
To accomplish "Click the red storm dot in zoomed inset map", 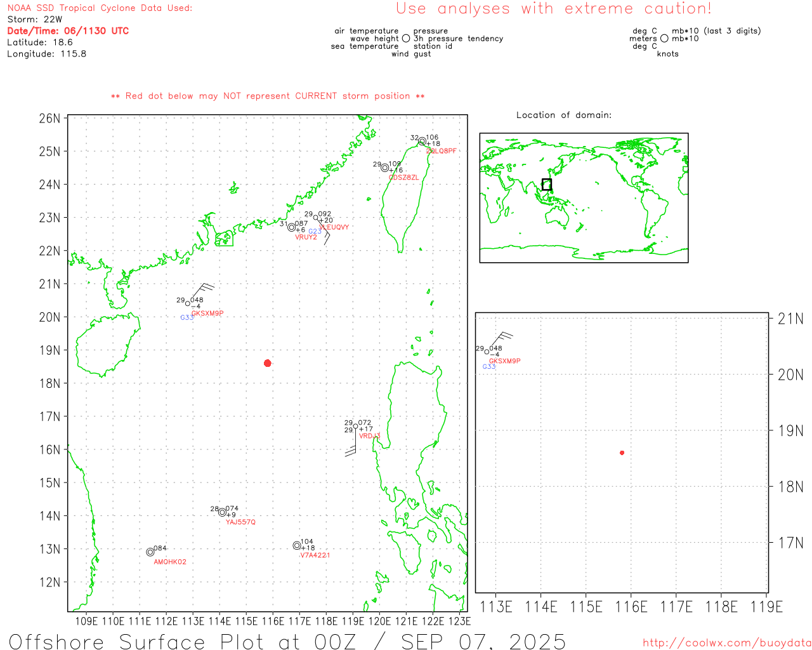I will 622,453.
